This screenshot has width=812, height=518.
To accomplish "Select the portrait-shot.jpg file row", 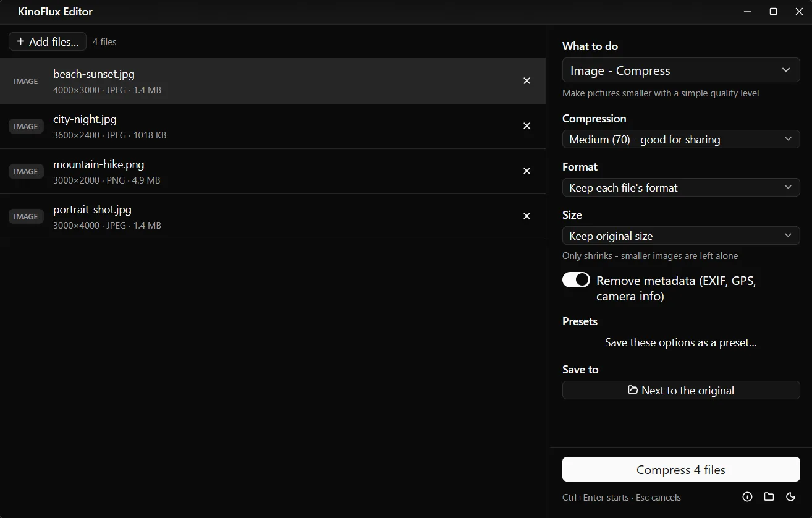I will click(273, 217).
